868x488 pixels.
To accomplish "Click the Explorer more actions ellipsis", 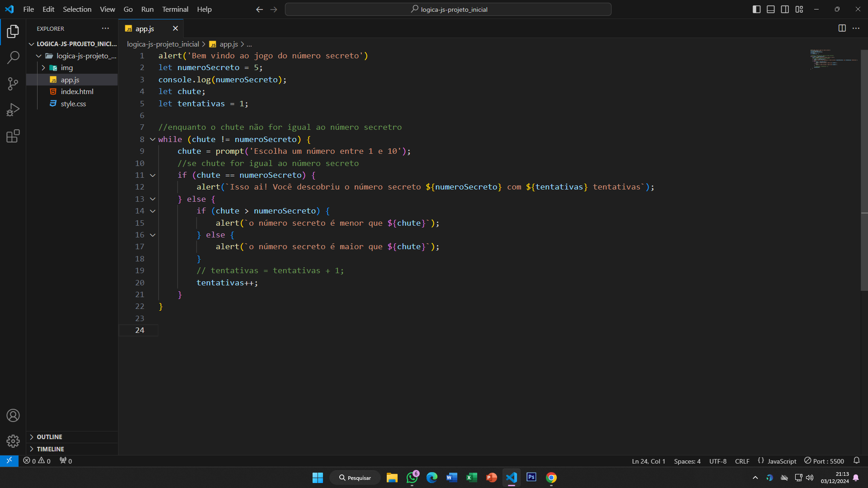I will click(105, 28).
